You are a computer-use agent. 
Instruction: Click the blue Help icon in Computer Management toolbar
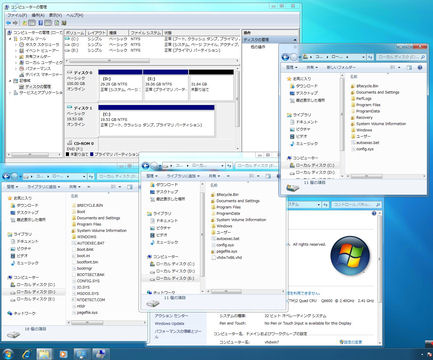[x=40, y=23]
